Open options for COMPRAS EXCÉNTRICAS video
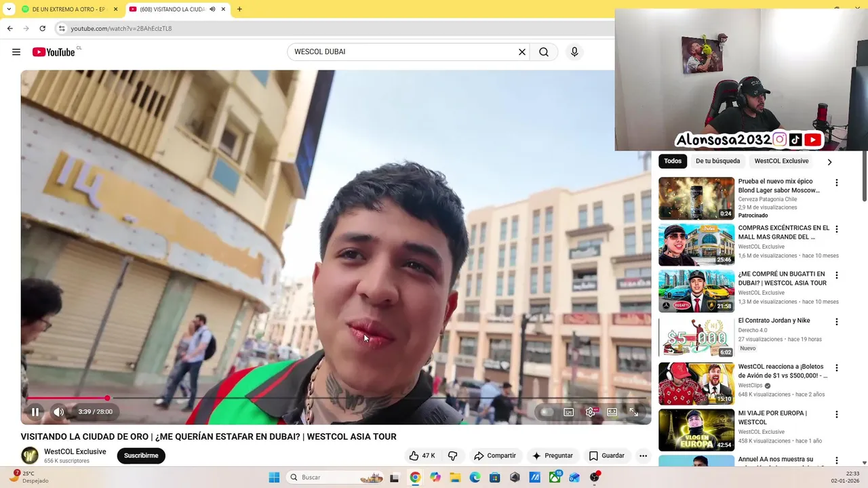Image resolution: width=868 pixels, height=488 pixels. point(836,229)
